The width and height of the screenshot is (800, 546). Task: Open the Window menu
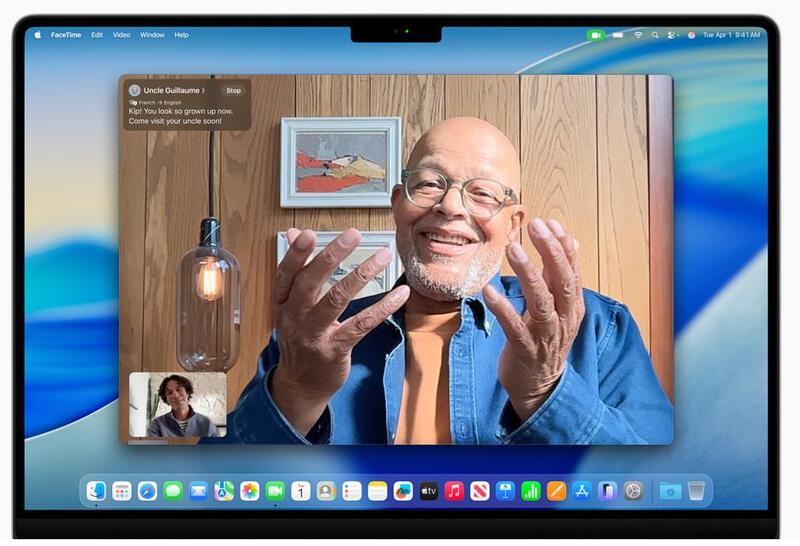[152, 35]
